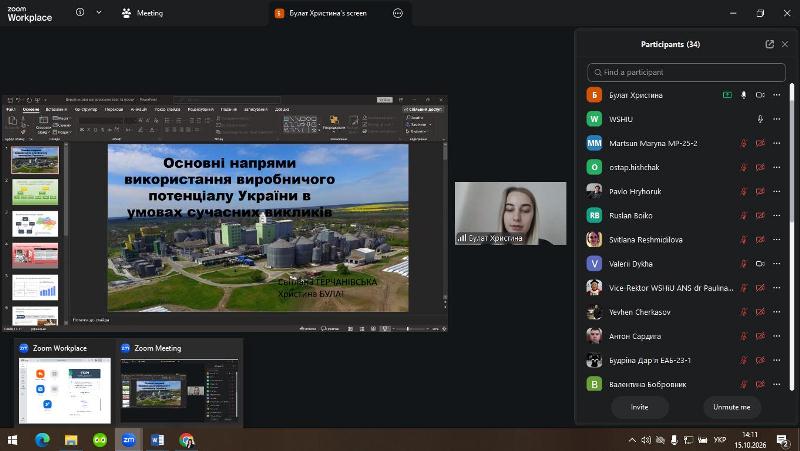Click camera-off icon for Ruslan Boiko

(x=760, y=215)
